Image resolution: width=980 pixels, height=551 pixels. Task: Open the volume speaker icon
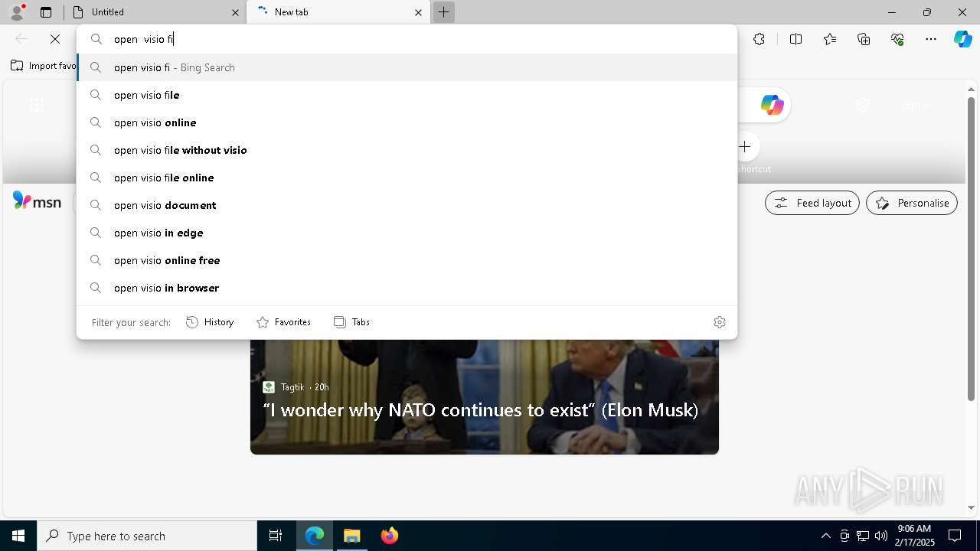880,536
